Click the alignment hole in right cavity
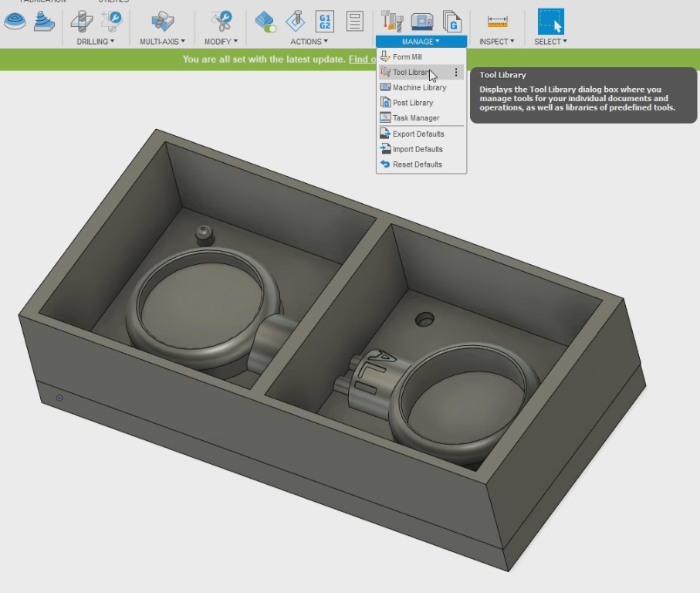The image size is (700, 593). click(x=424, y=319)
